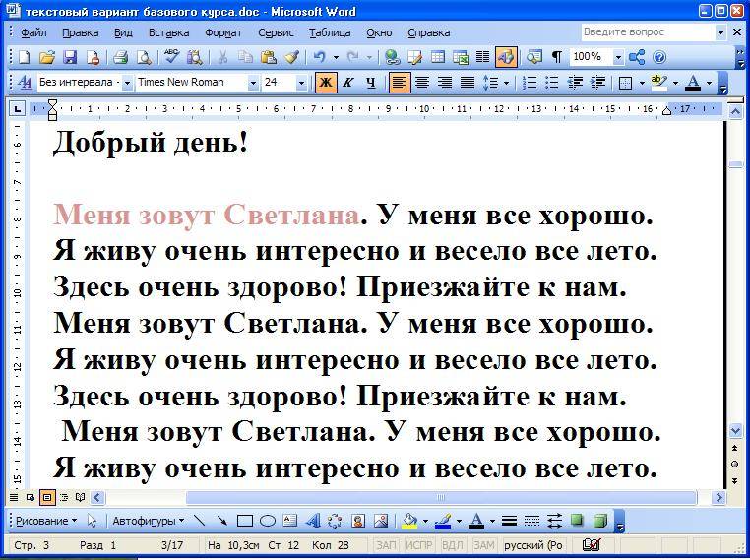The height and width of the screenshot is (560, 750).
Task: Cut selection with the scissors icon
Action: click(x=221, y=57)
